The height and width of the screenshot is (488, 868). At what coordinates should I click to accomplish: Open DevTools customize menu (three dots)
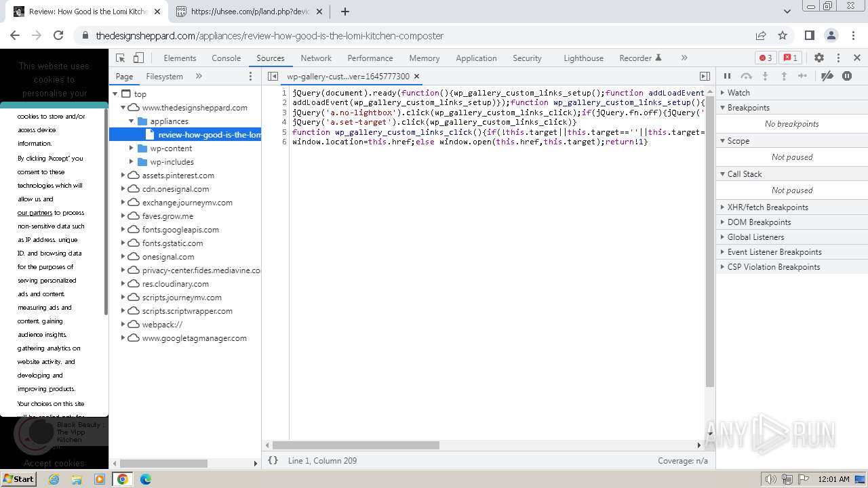[838, 58]
